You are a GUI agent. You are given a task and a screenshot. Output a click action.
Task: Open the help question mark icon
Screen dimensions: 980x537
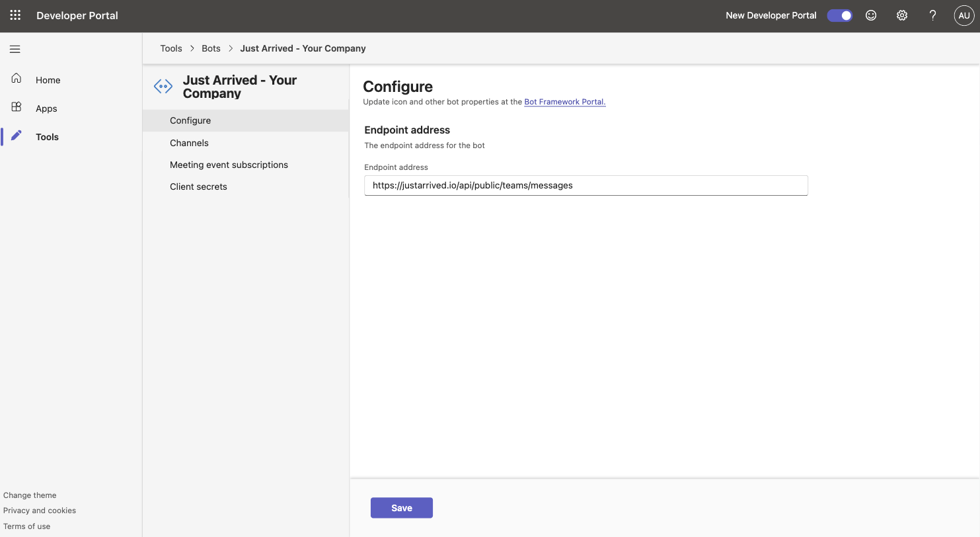(932, 15)
